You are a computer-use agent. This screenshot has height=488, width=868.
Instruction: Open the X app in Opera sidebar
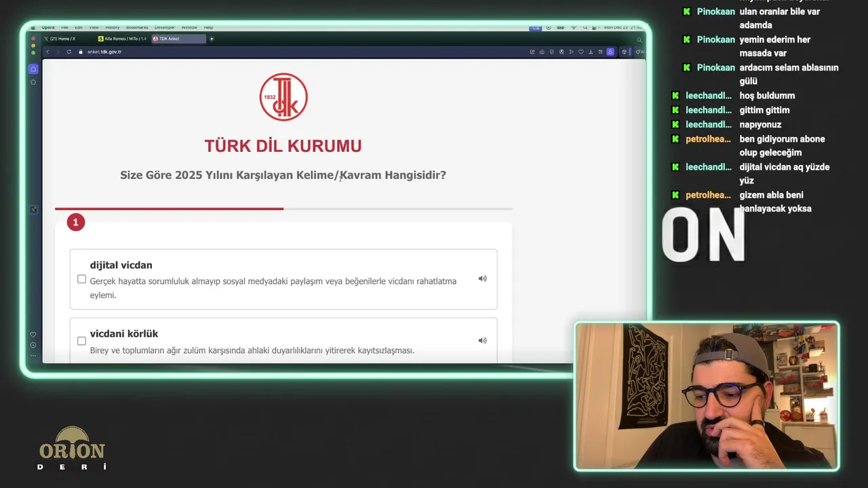click(33, 209)
